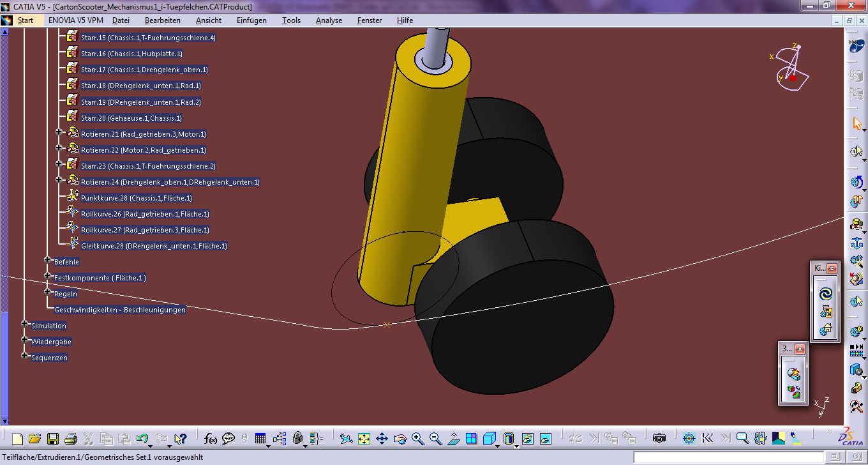Click the Zoom In magnifier

(418, 439)
